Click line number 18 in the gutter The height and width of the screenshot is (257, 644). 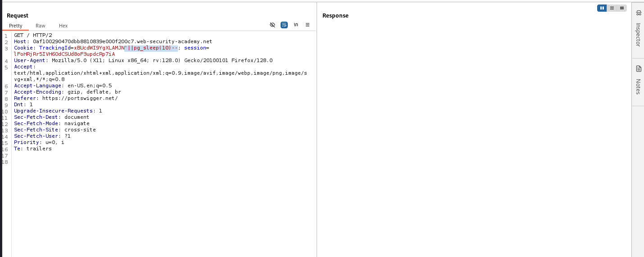coord(5,162)
